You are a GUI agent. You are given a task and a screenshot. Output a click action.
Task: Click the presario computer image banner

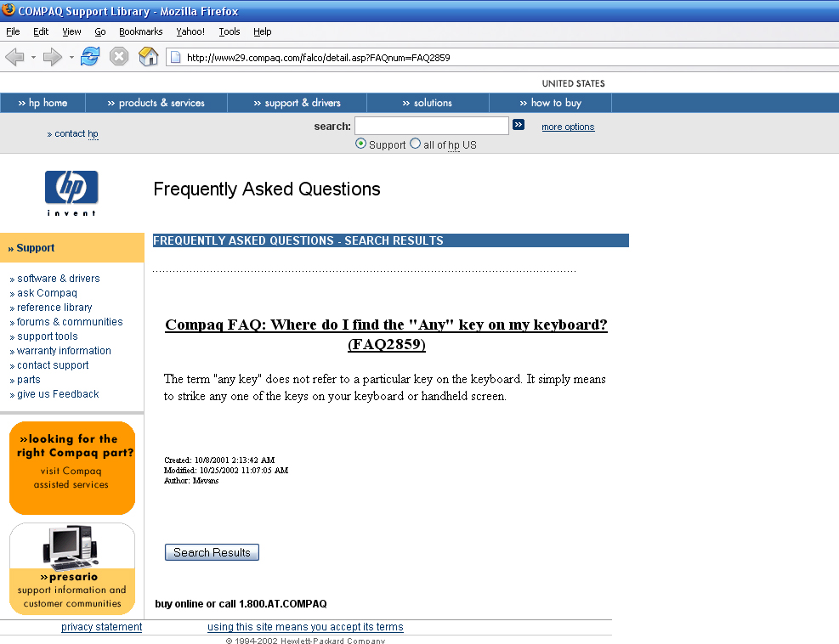coord(72,568)
